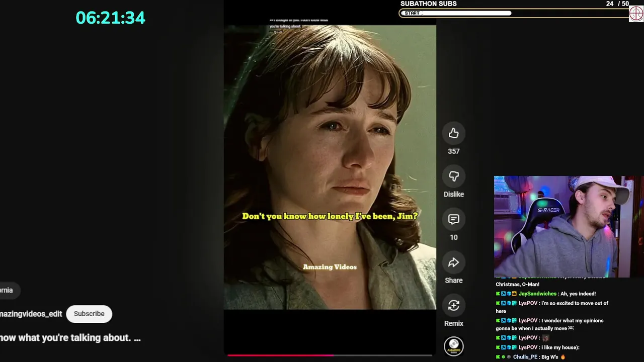Click the Subathon Subs progress bar
Screen dimensions: 644x362
click(514, 13)
